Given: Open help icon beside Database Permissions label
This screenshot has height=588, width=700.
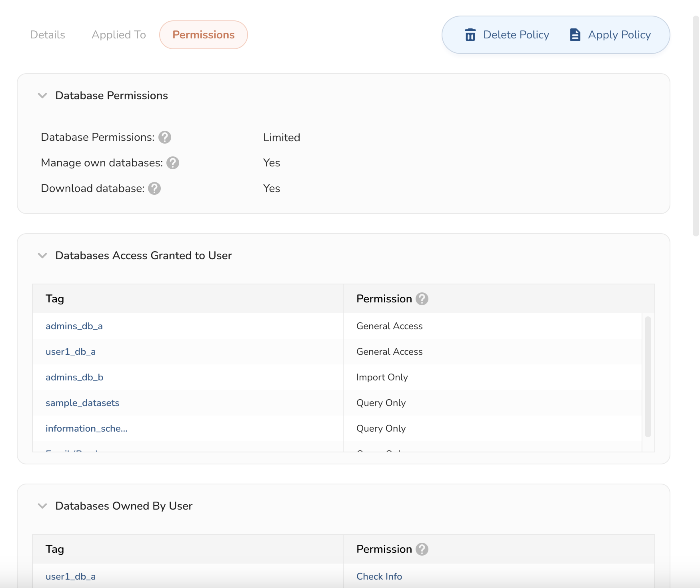Looking at the screenshot, I should click(x=165, y=137).
